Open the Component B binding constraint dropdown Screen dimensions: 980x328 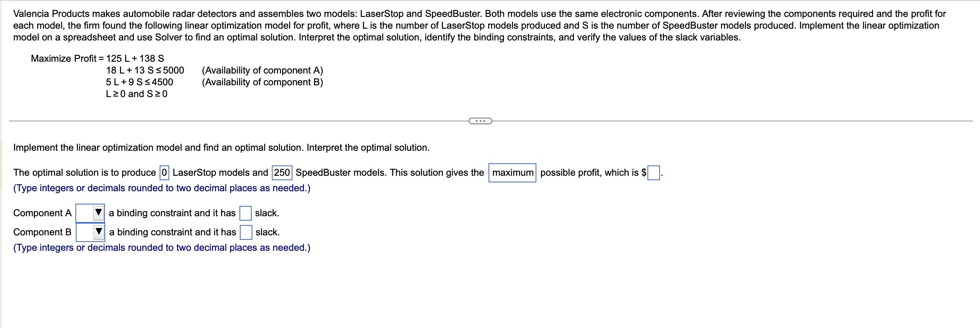pos(90,232)
